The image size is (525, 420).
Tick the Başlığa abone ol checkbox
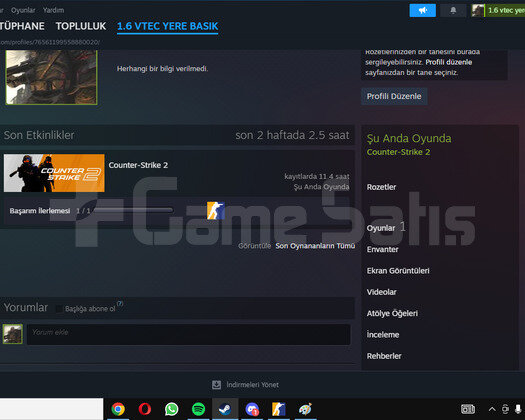[59, 309]
